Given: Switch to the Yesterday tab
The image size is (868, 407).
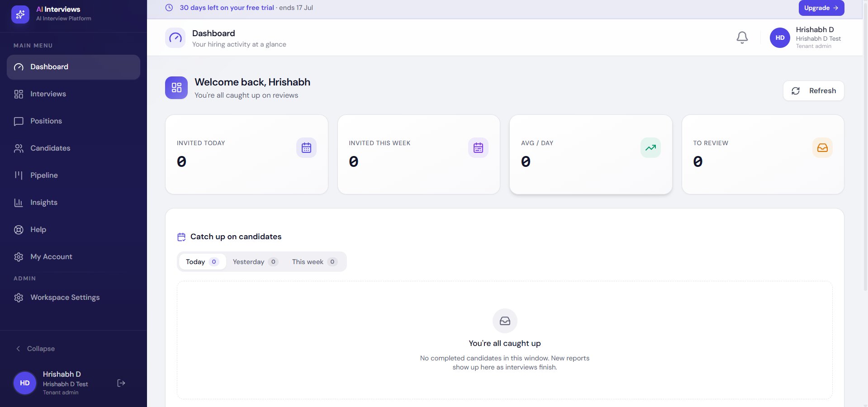Looking at the screenshot, I should coord(255,262).
